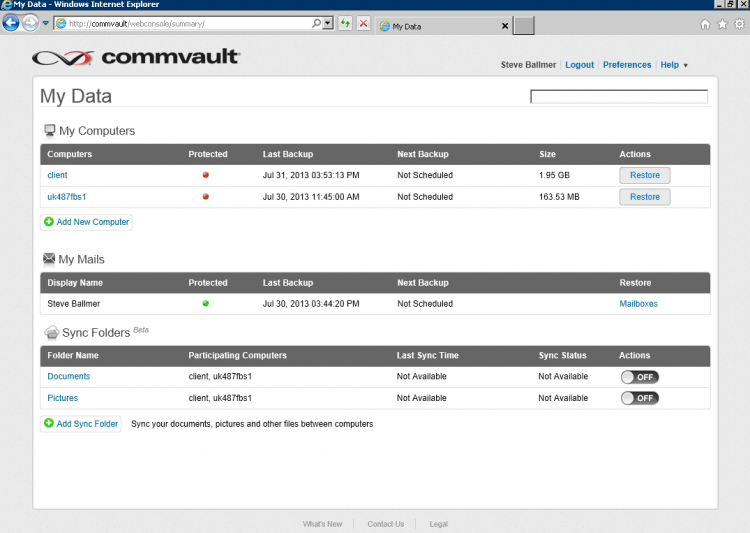
Task: Toggle the Pictures sync switch on
Action: click(640, 398)
